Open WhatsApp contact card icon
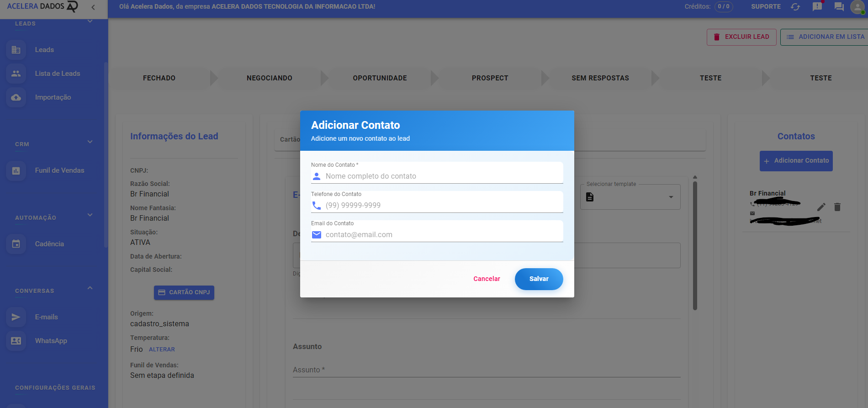Image resolution: width=868 pixels, height=408 pixels. (16, 341)
